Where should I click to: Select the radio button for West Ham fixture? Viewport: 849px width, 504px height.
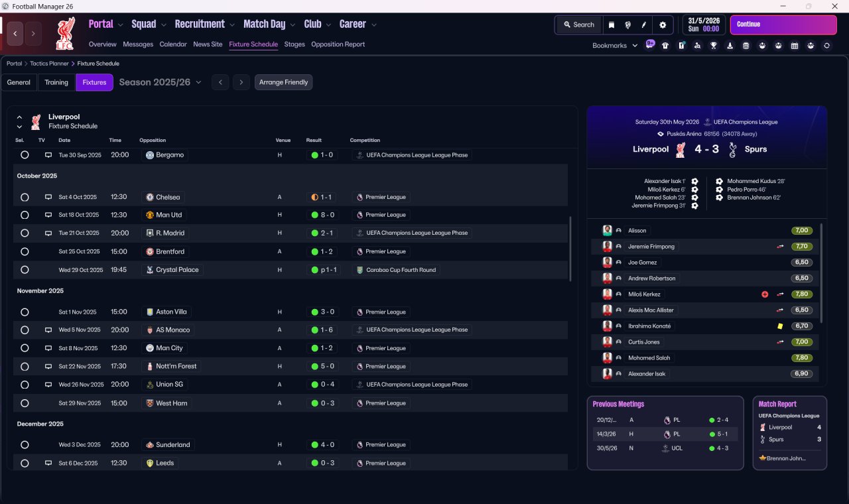pyautogui.click(x=25, y=403)
